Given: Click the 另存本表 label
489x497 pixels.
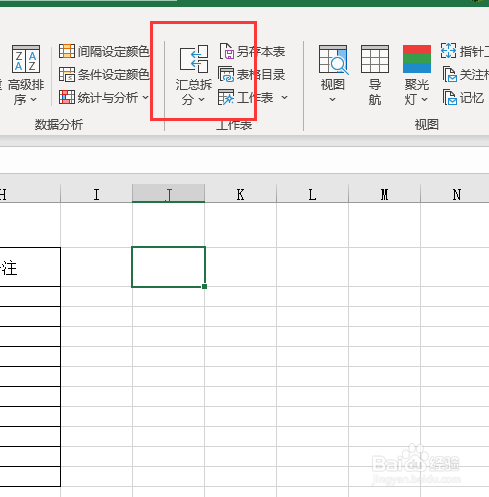Looking at the screenshot, I should click(x=261, y=52).
